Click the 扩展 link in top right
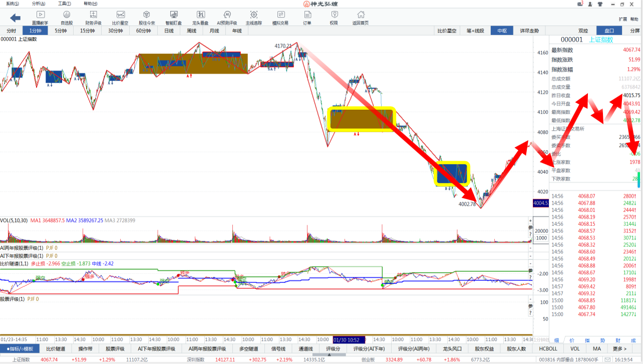Viewport: 643px width, 364px height. pos(622,19)
